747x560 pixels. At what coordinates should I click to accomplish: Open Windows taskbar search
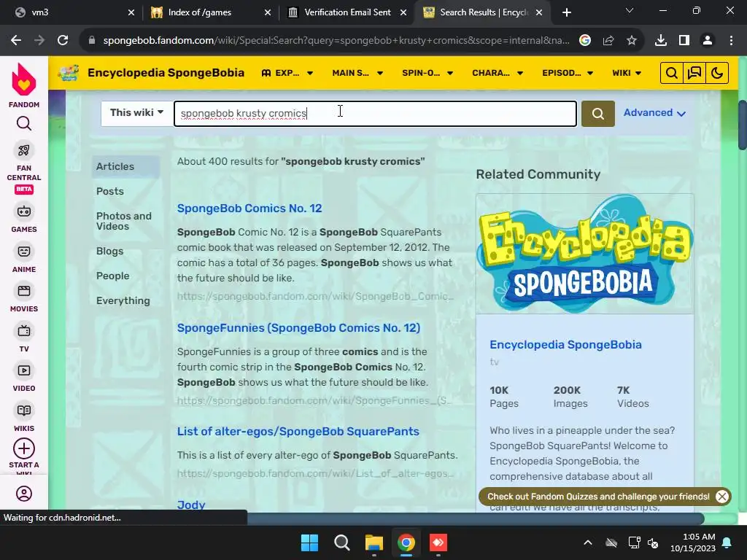pos(341,542)
